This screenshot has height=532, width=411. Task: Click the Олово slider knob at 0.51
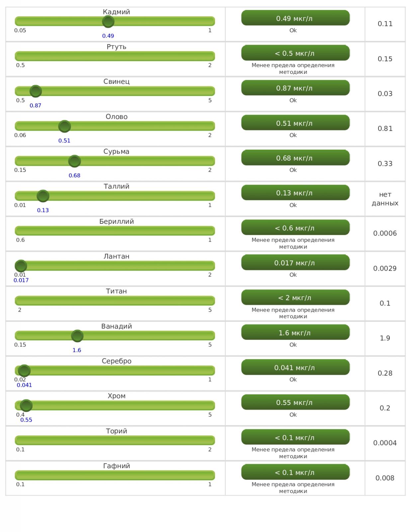click(x=64, y=126)
